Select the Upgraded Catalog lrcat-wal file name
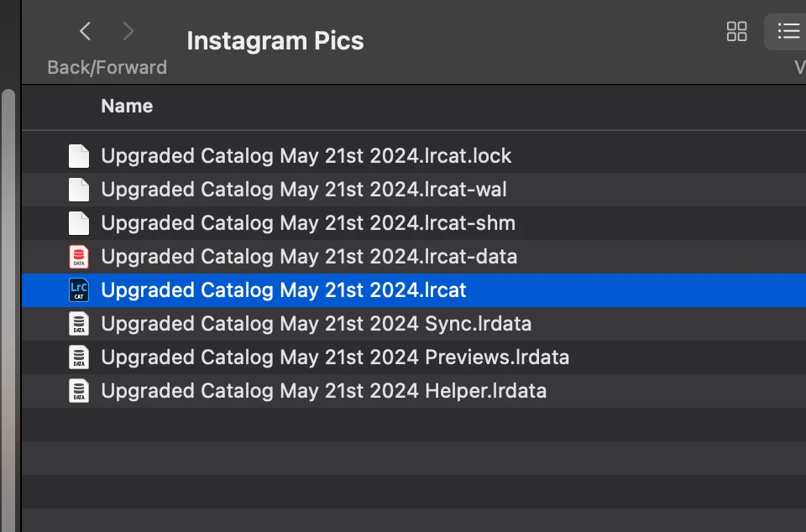This screenshot has width=806, height=532. (303, 190)
